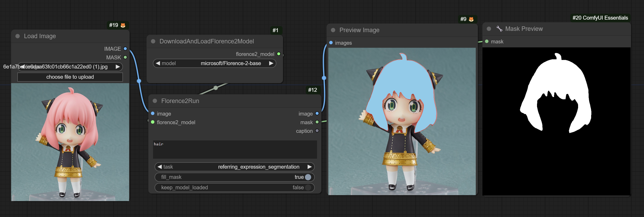Screen dimensions: 644x217
Task: Click the #1 node badge
Action: [275, 30]
